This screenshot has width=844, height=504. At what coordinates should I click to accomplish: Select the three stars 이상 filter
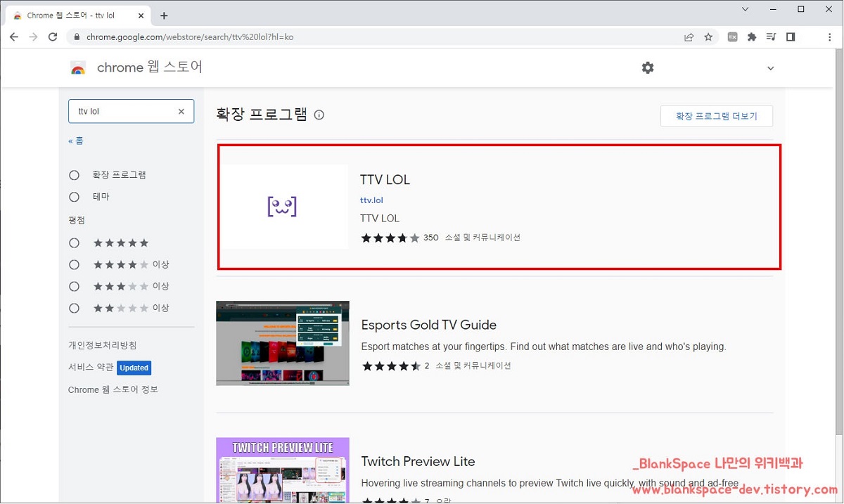click(x=74, y=287)
